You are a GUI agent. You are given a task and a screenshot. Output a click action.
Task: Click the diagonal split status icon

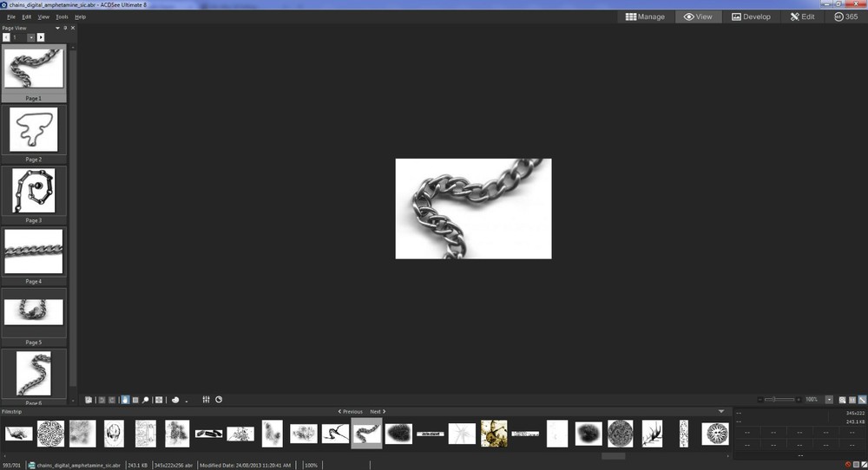pos(865,465)
